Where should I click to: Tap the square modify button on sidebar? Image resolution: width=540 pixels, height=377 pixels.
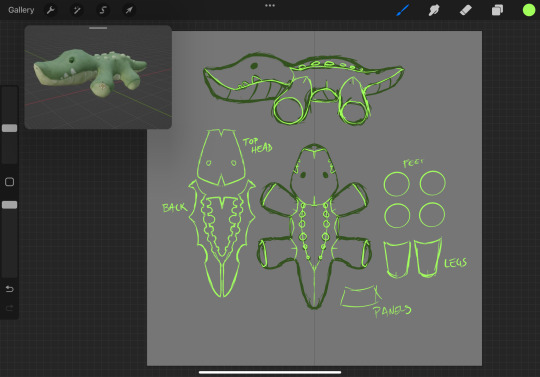(10, 182)
